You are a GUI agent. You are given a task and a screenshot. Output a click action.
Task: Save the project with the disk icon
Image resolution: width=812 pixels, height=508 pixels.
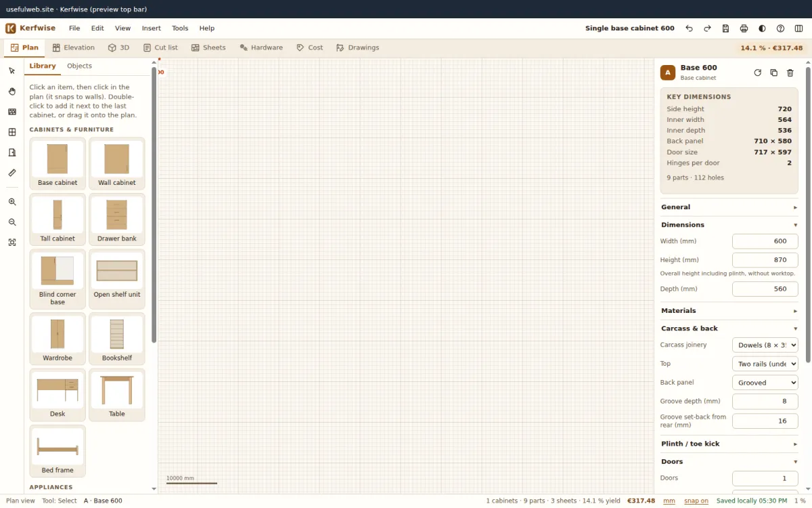tap(725, 28)
